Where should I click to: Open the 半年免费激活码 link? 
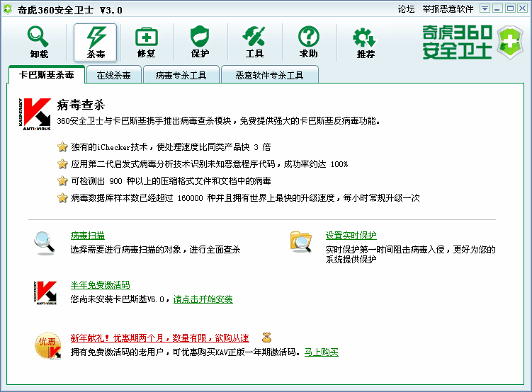pyautogui.click(x=101, y=285)
